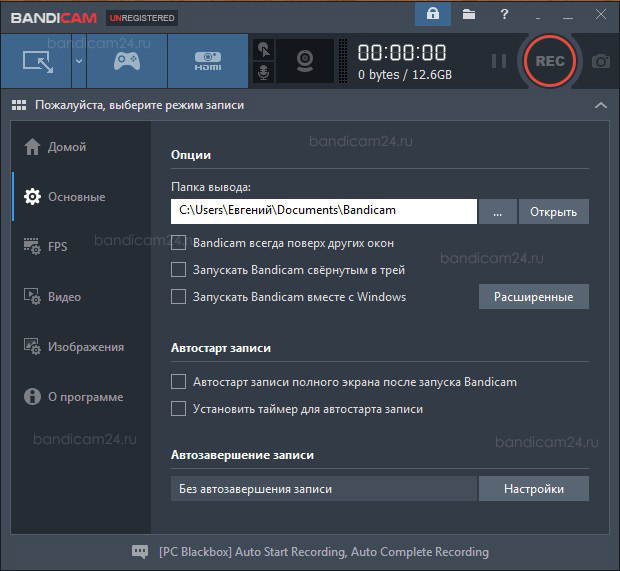Click the UNREGISTERED badge
The image size is (620, 571).
[142, 18]
